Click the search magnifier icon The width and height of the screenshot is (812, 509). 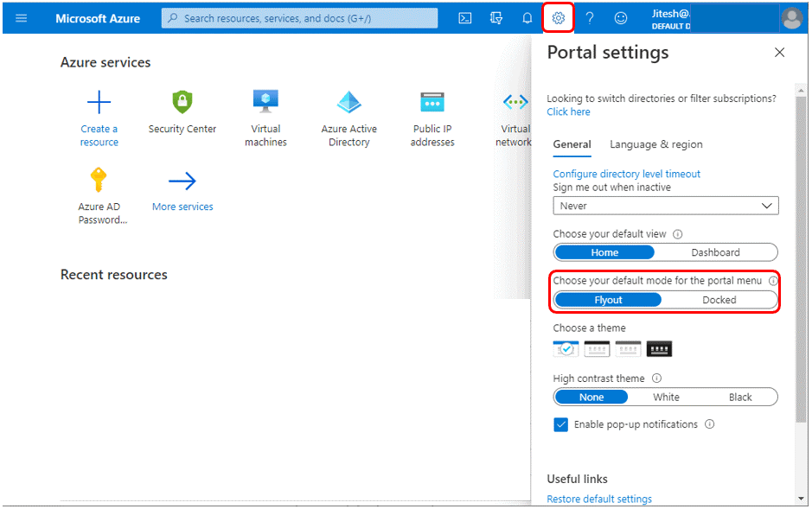173,19
